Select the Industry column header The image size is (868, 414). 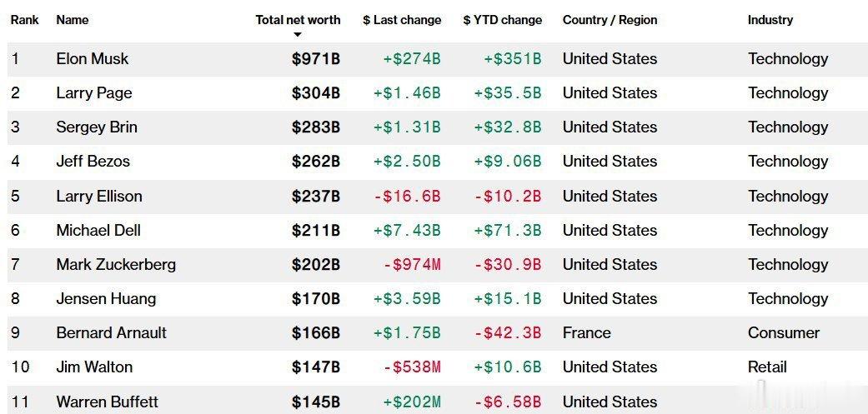point(770,20)
